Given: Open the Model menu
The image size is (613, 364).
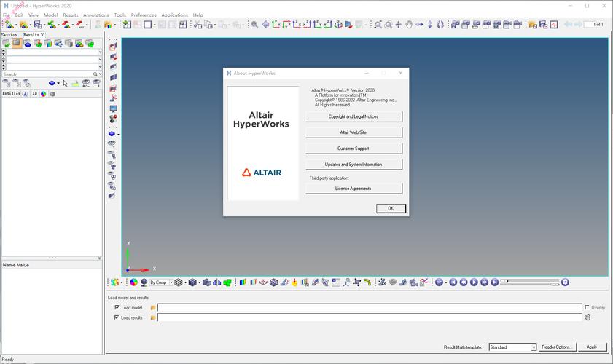Looking at the screenshot, I should (50, 15).
